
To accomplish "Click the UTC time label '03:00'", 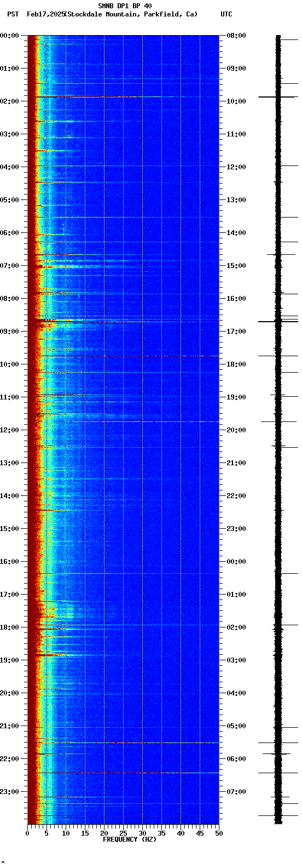I will coord(236,660).
